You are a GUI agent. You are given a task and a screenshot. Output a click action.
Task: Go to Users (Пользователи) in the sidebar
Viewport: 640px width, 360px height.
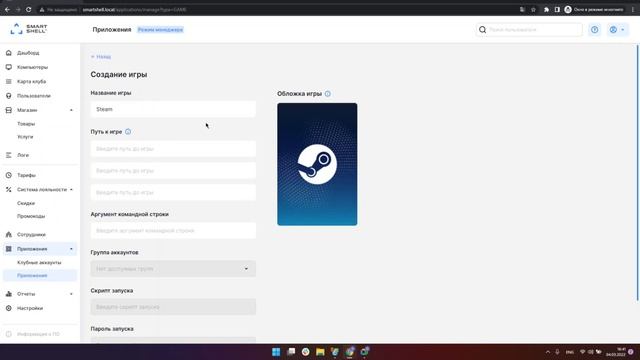tap(34, 96)
